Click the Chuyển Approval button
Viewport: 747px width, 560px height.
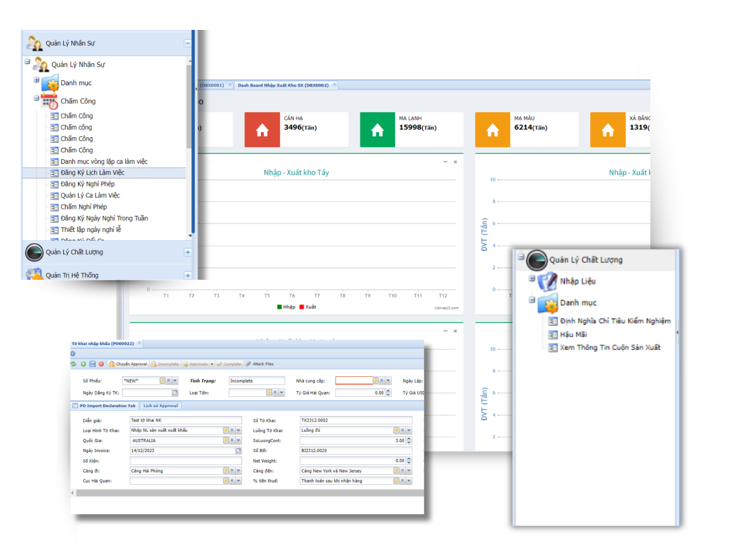coord(128,364)
